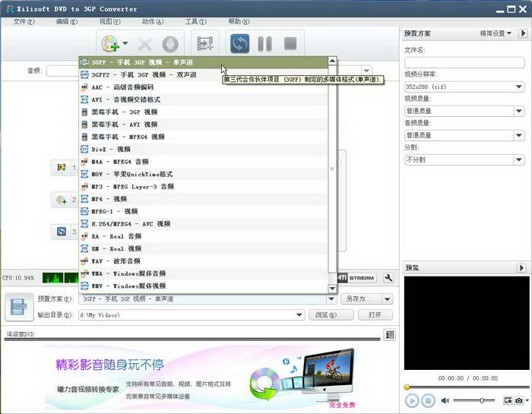Click the ATI Stream acceleration button
The image size is (532, 414).
tap(356, 278)
